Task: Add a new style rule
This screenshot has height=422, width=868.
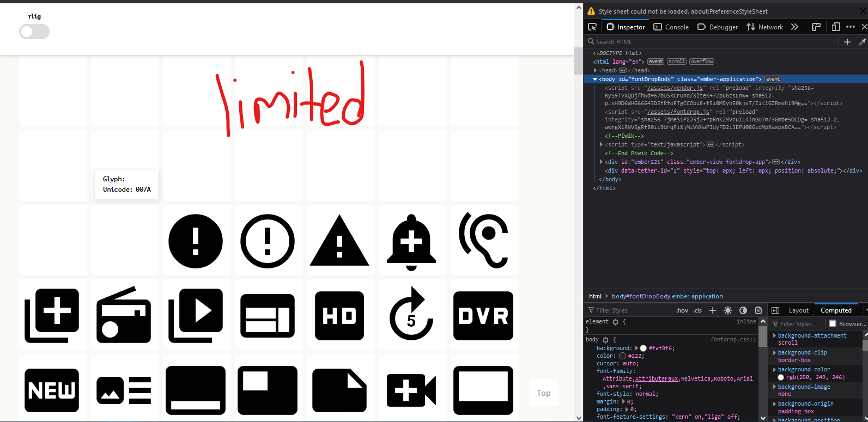Action: tap(713, 310)
